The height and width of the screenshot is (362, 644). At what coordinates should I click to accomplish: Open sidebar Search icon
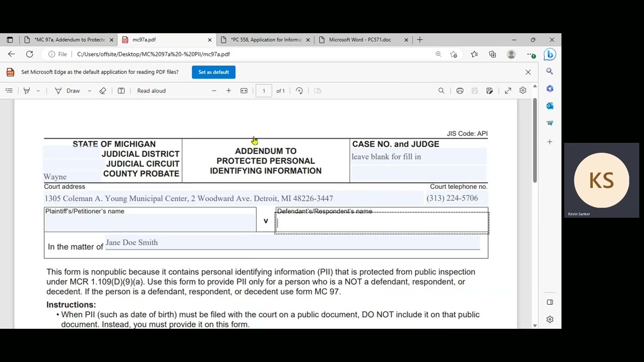[x=550, y=71]
